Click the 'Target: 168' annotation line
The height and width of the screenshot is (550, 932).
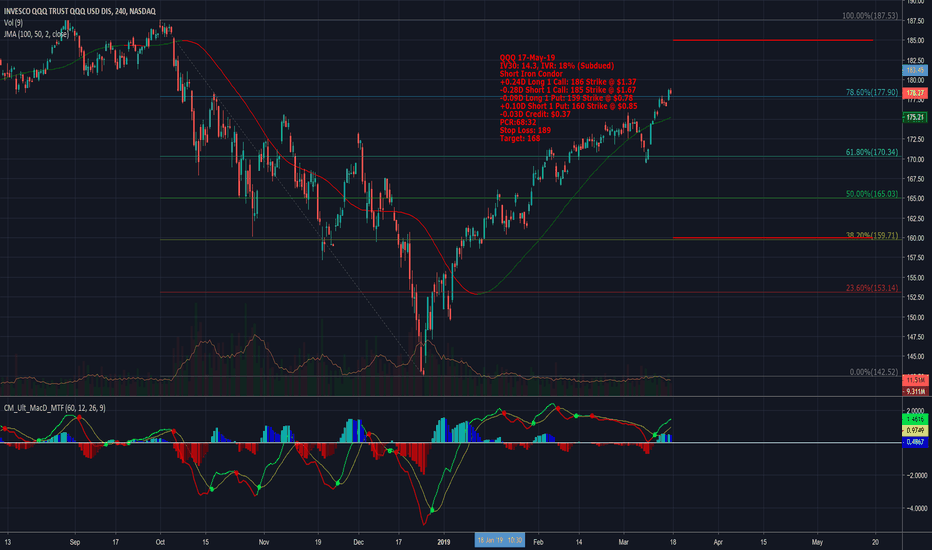click(520, 138)
